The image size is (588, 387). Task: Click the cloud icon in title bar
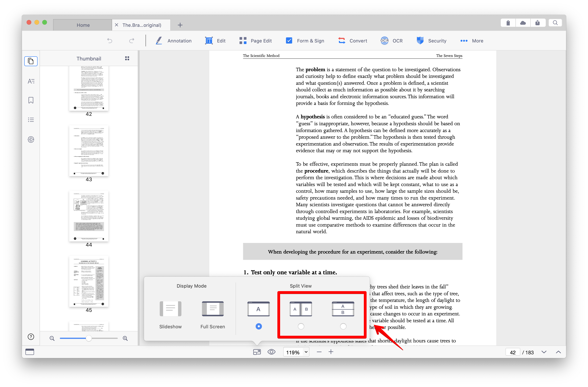(x=523, y=23)
